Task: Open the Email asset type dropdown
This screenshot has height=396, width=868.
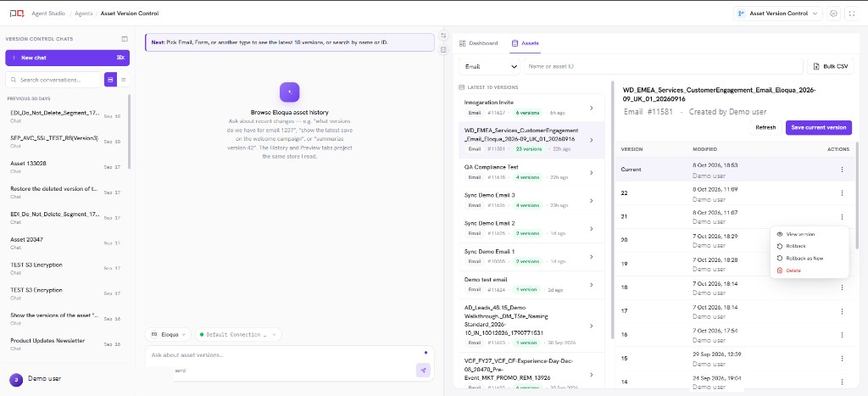Action: click(x=489, y=66)
